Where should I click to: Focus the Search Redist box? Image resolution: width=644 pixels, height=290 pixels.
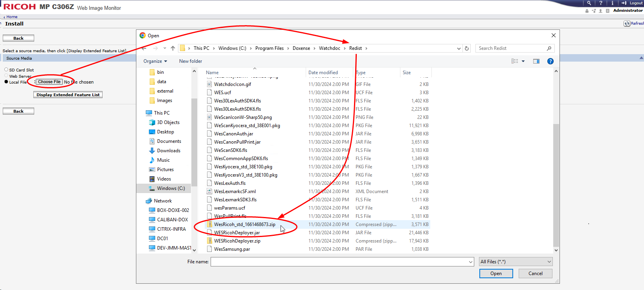click(511, 48)
